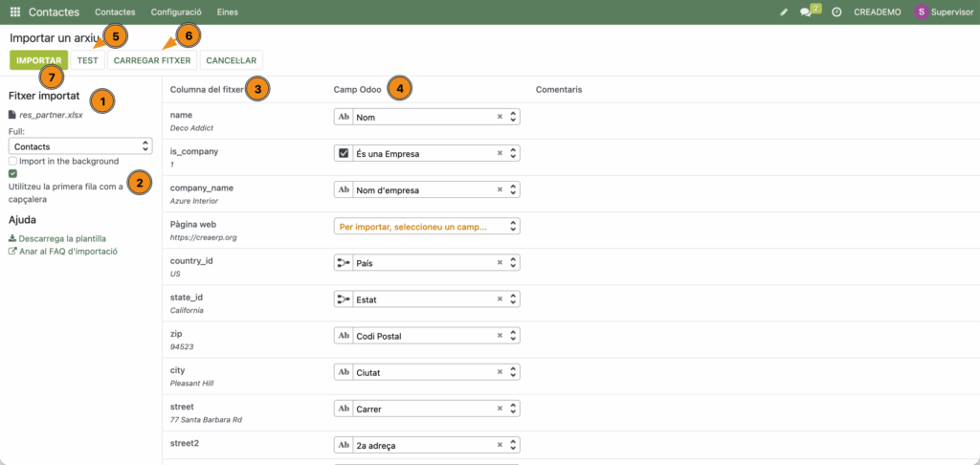The width and height of the screenshot is (980, 465).
Task: Open the apps grid menu icon
Action: [x=15, y=12]
